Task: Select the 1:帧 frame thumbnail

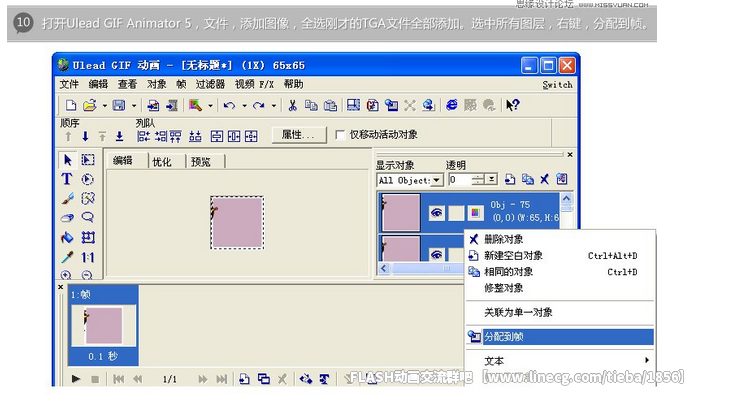Action: click(103, 325)
